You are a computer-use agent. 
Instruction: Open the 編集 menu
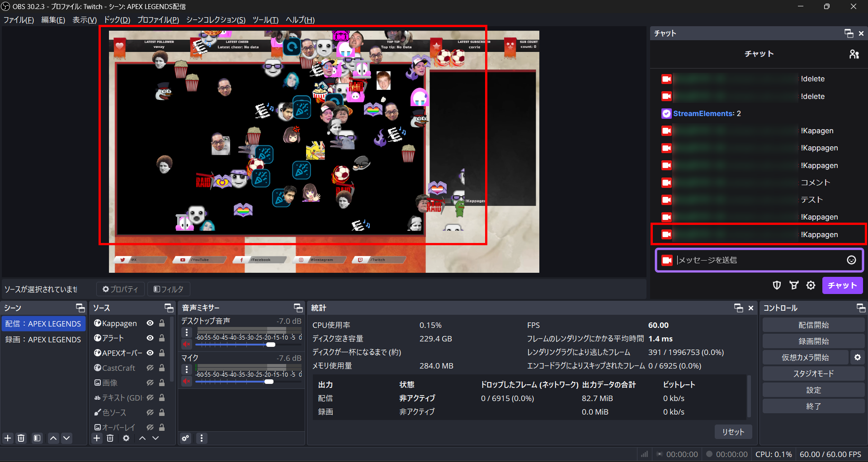53,20
